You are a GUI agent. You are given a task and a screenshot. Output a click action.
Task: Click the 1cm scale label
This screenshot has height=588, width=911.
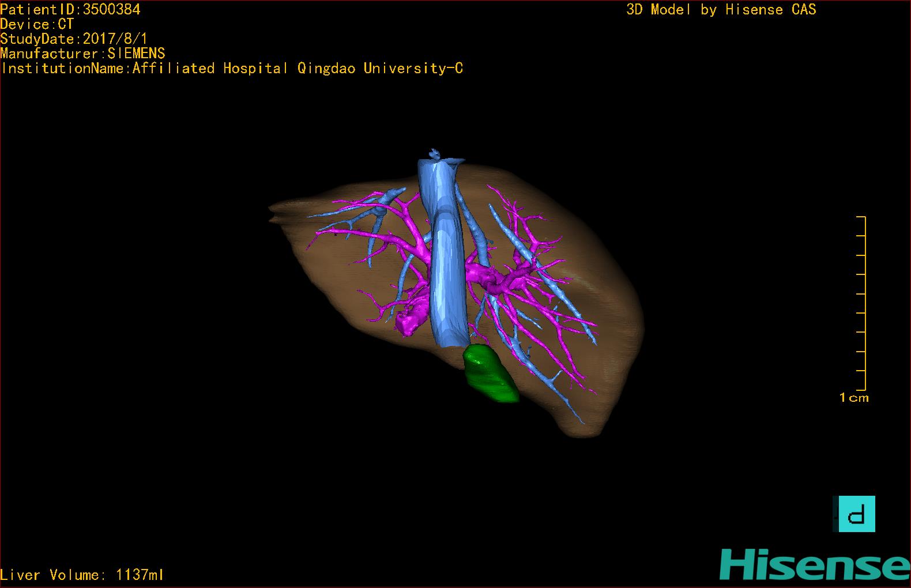[854, 398]
